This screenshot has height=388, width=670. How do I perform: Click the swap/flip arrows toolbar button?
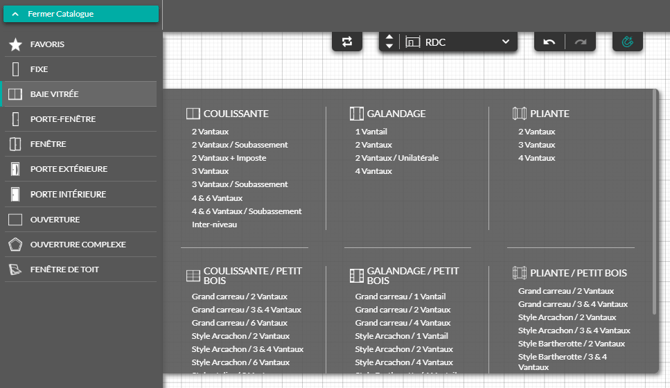click(x=347, y=42)
